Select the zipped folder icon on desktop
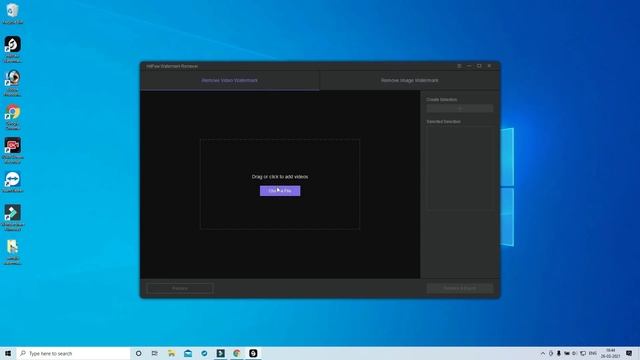 click(13, 252)
